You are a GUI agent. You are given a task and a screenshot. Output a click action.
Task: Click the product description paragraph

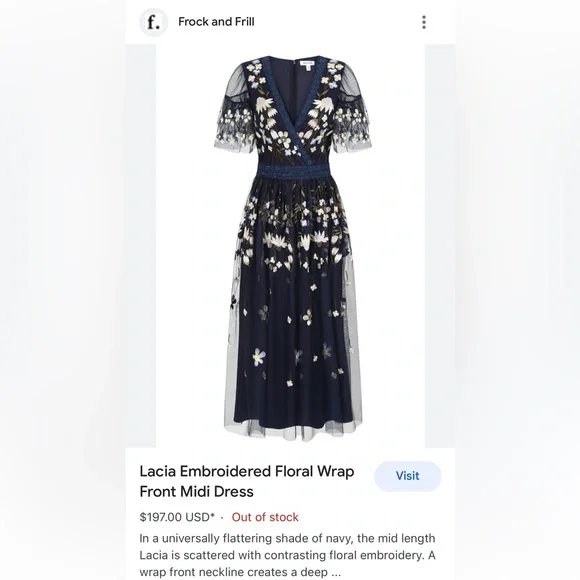coord(287,555)
